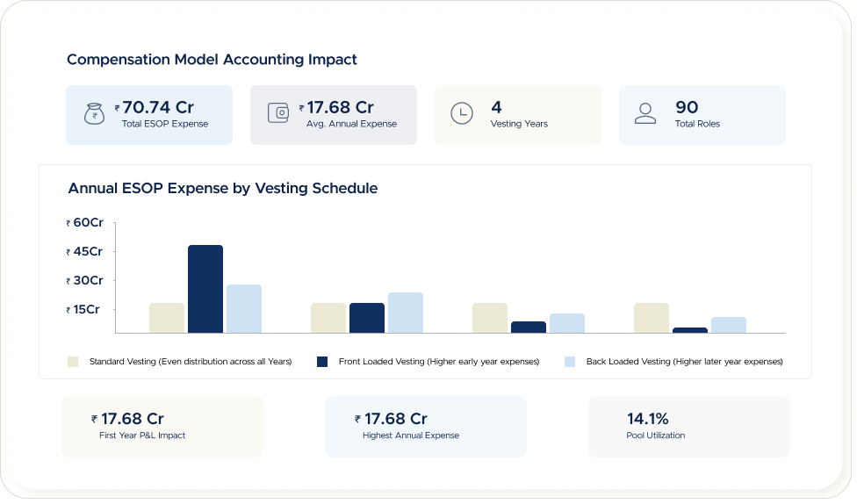The width and height of the screenshot is (857, 504).
Task: Open the Avg. Annual Expense card
Action: [334, 115]
